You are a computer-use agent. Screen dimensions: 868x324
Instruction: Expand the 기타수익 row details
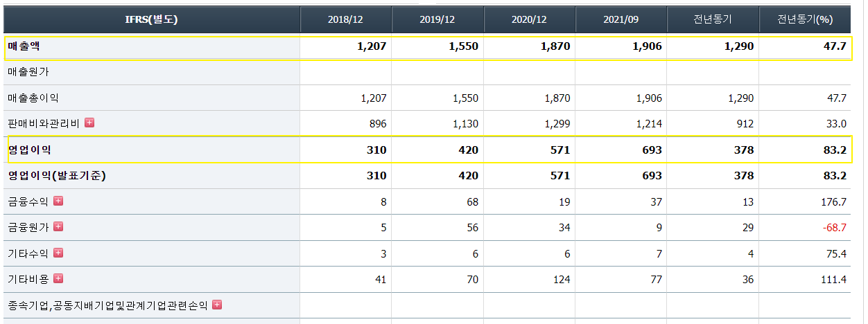[x=58, y=253]
